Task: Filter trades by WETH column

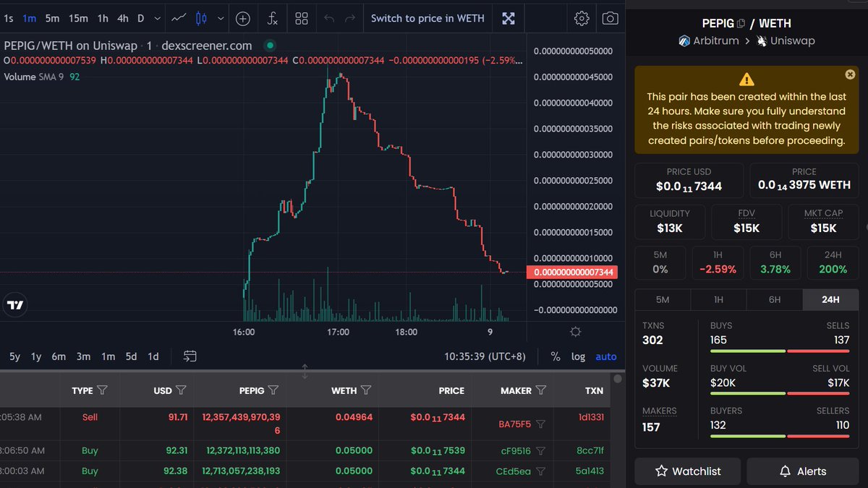Action: 366,390
